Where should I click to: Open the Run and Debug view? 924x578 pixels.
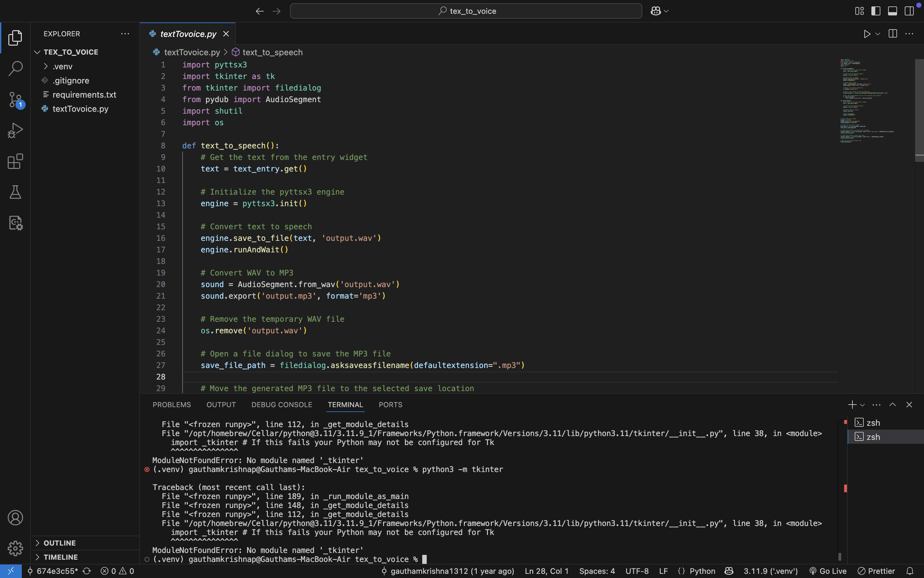click(x=15, y=130)
